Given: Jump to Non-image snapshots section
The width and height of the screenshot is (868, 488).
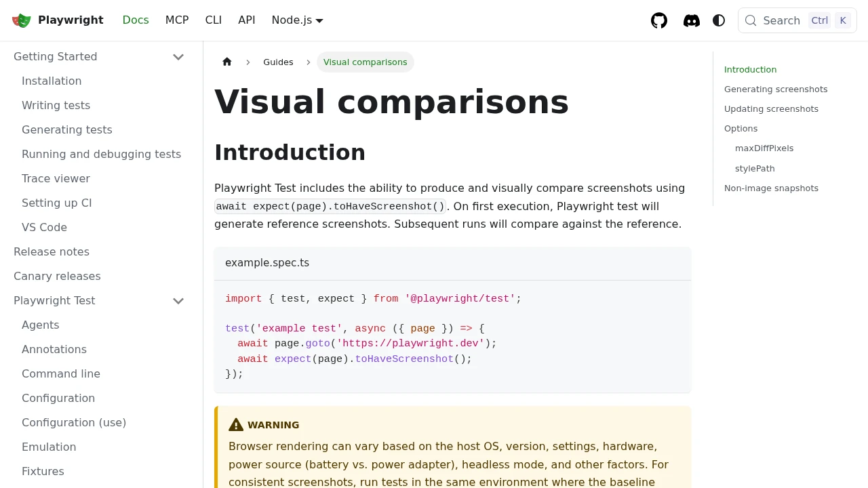Looking at the screenshot, I should pyautogui.click(x=771, y=188).
